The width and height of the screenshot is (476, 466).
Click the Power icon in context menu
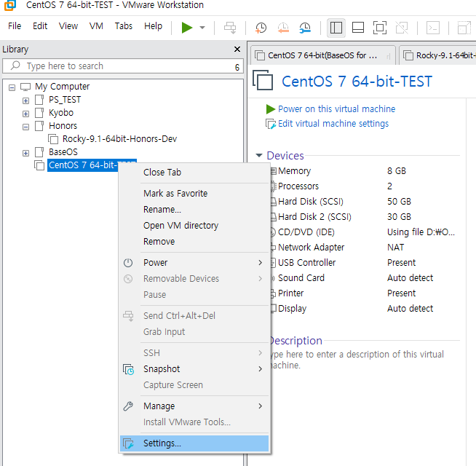(128, 262)
